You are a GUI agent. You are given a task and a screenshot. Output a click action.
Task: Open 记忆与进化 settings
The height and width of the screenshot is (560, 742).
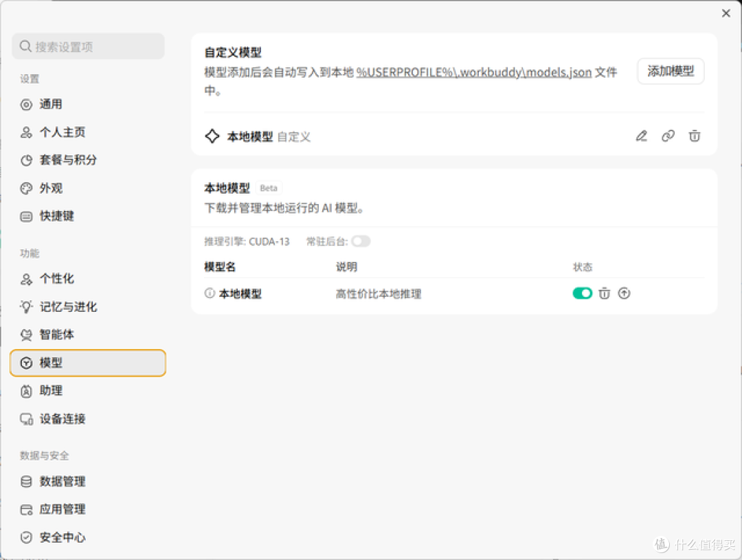(x=88, y=306)
